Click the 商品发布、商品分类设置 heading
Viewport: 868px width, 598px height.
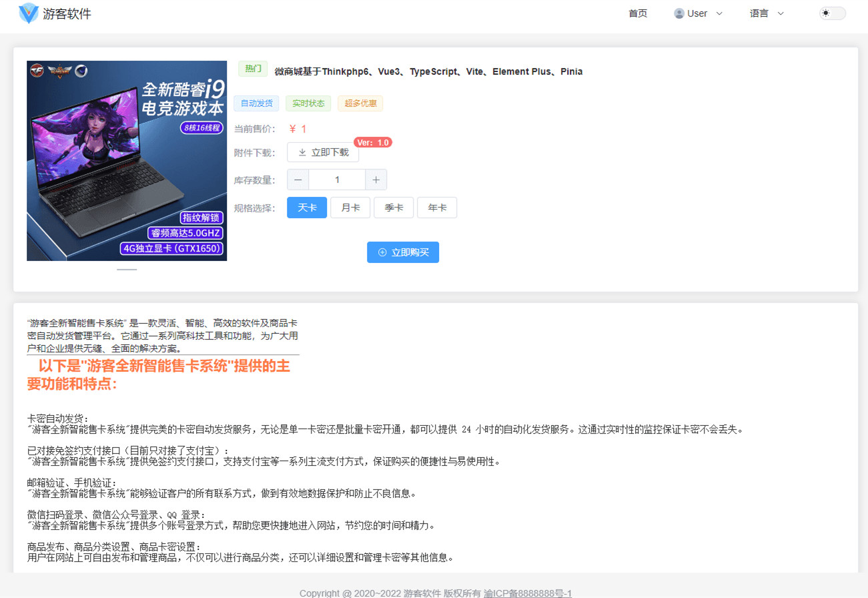tap(114, 547)
